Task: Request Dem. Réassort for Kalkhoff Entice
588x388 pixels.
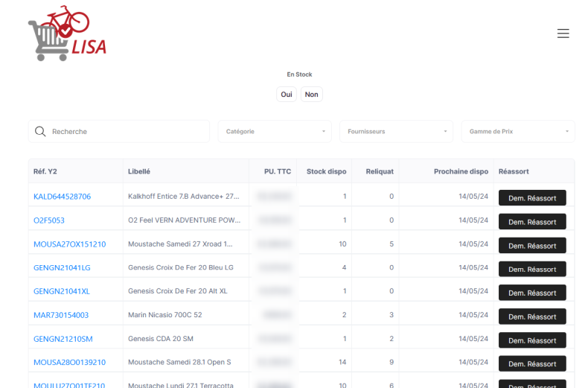Action: 532,198
